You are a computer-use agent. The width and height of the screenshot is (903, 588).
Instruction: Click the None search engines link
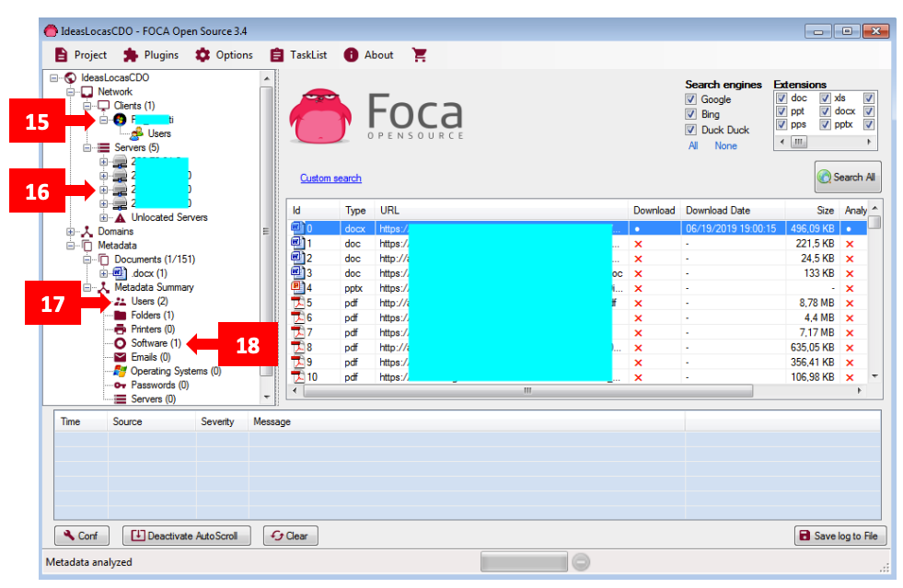point(725,145)
